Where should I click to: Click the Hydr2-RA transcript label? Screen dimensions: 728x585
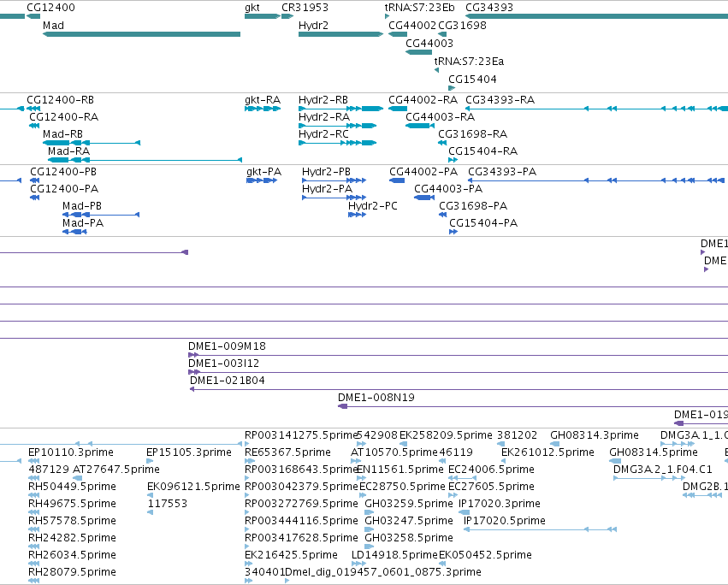(x=324, y=117)
